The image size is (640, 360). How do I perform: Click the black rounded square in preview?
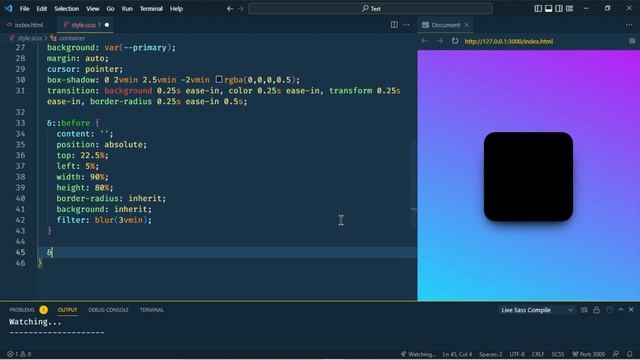528,176
